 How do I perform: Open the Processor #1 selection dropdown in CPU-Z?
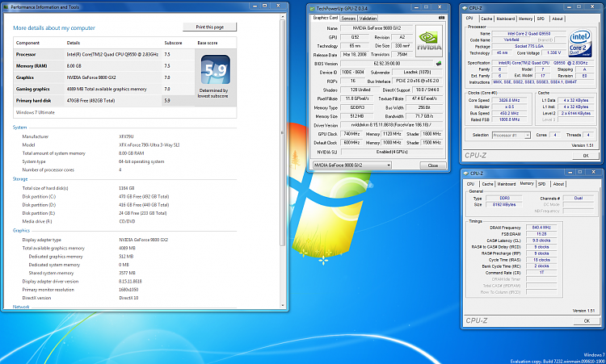tap(511, 135)
